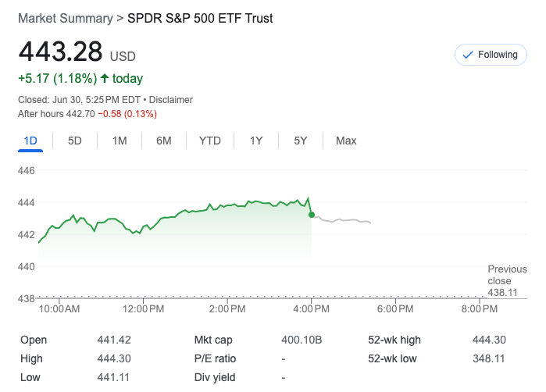
Task: Click the Previous close label
Action: 507,275
